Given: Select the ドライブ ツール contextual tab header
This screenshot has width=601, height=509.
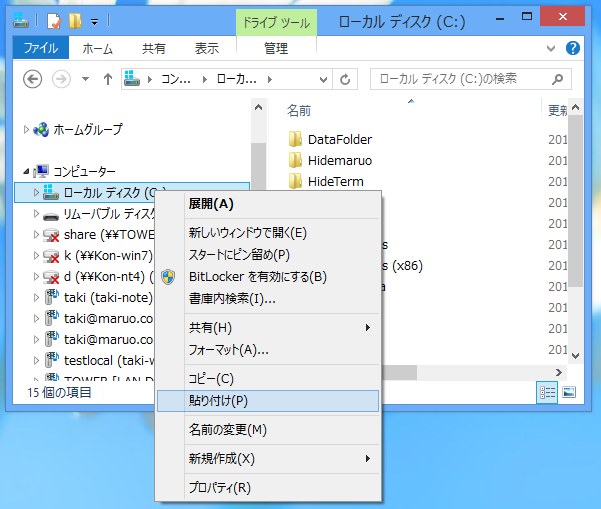Looking at the screenshot, I should (276, 23).
